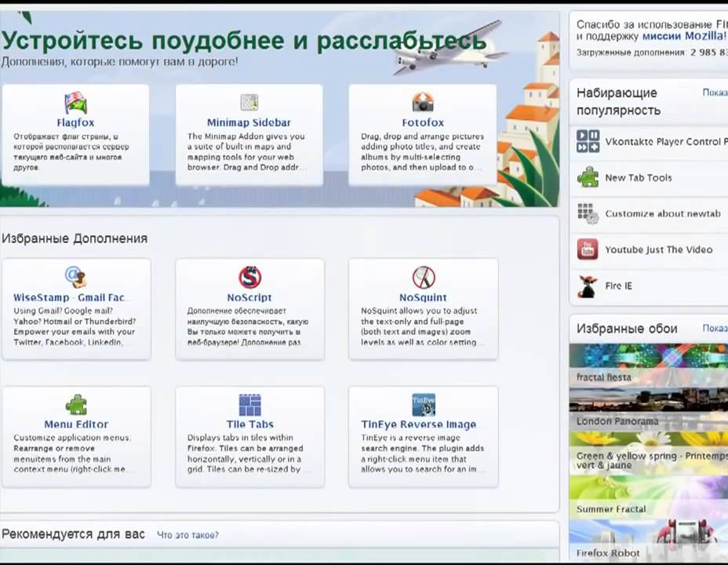Click the 'Что это такое?' link

[x=187, y=535]
